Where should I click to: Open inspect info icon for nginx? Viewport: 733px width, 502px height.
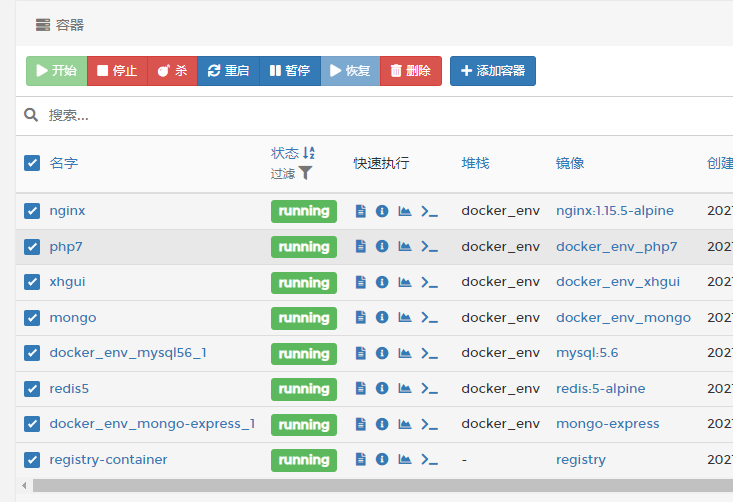(382, 211)
